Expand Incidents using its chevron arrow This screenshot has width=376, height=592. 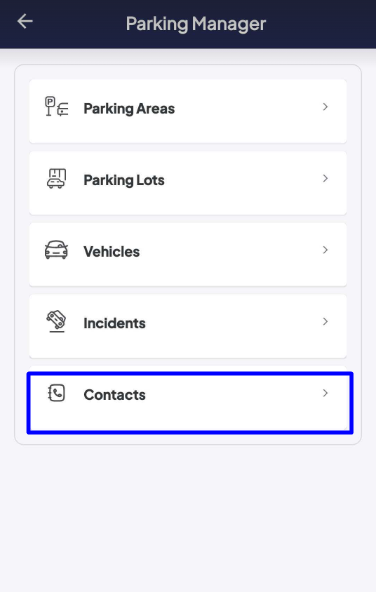coord(325,321)
